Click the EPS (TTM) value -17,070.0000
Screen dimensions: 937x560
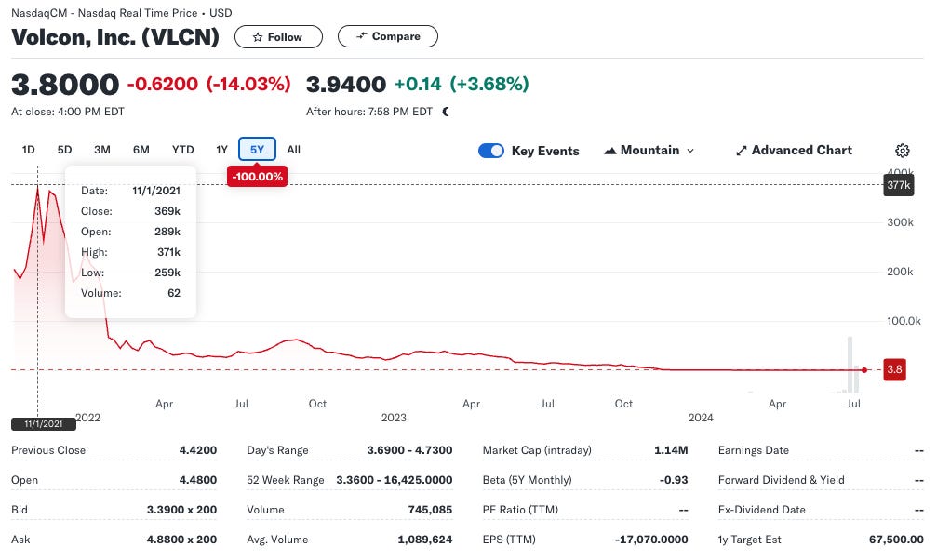(651, 540)
